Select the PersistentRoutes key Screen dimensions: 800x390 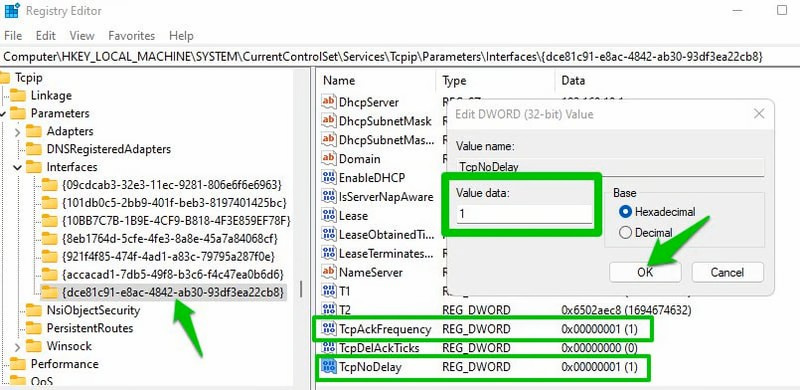[x=90, y=328]
